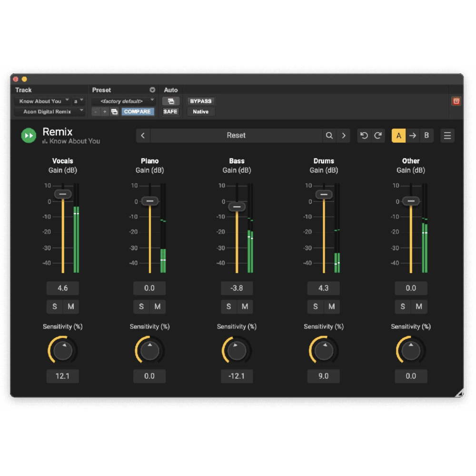Screen dimensions: 476x476
Task: Click the automation enable icon under Auto
Action: tap(170, 101)
